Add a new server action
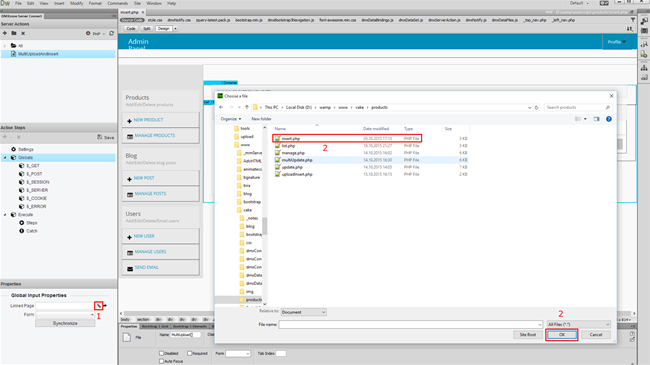The image size is (650, 365). 5,33
